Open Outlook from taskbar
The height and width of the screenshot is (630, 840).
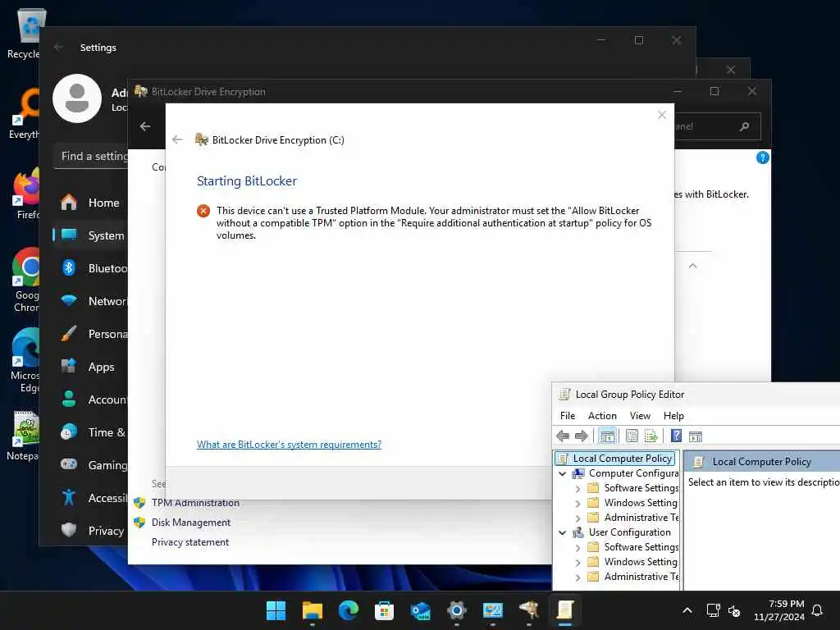click(421, 610)
